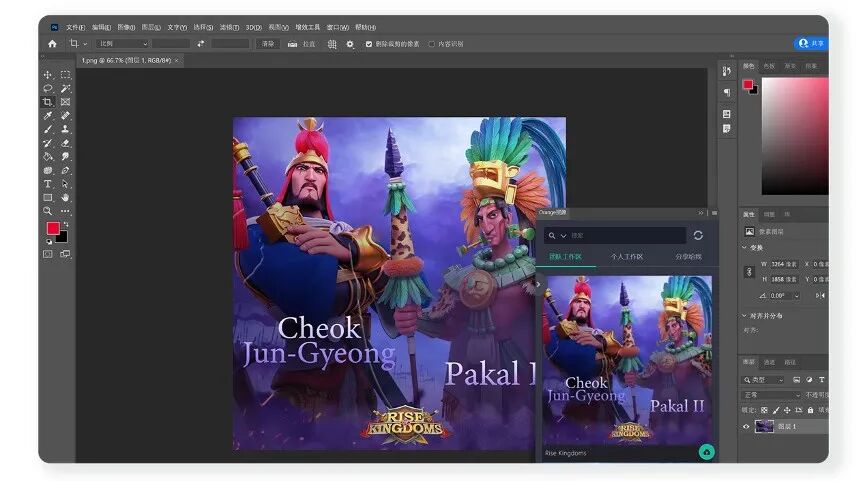Select the Move tool
The height and width of the screenshot is (481, 866).
(x=47, y=75)
